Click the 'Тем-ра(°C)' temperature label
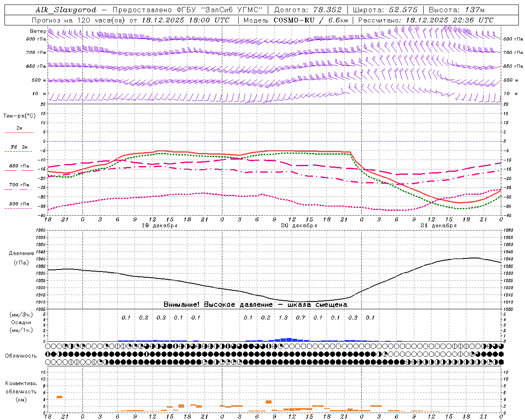525x420 pixels. point(20,116)
